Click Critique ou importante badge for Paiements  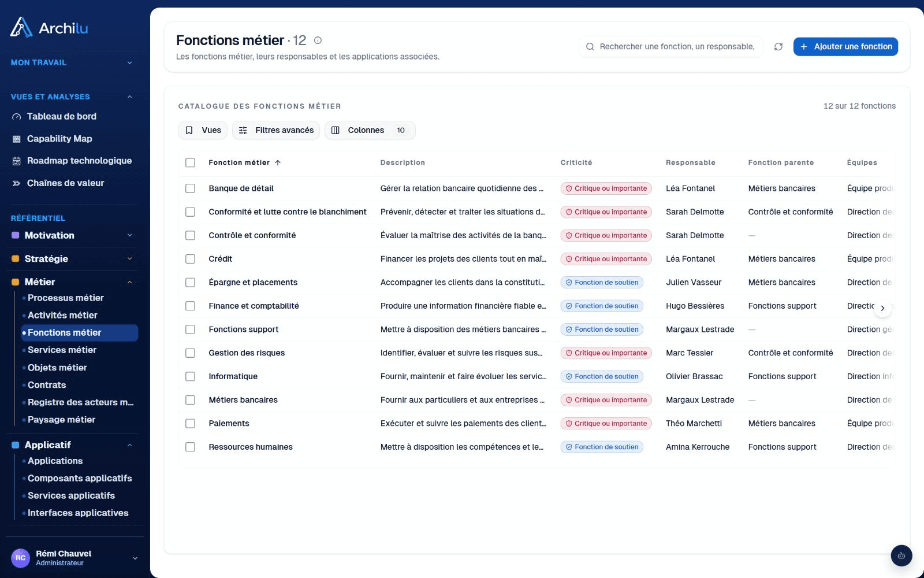tap(606, 424)
